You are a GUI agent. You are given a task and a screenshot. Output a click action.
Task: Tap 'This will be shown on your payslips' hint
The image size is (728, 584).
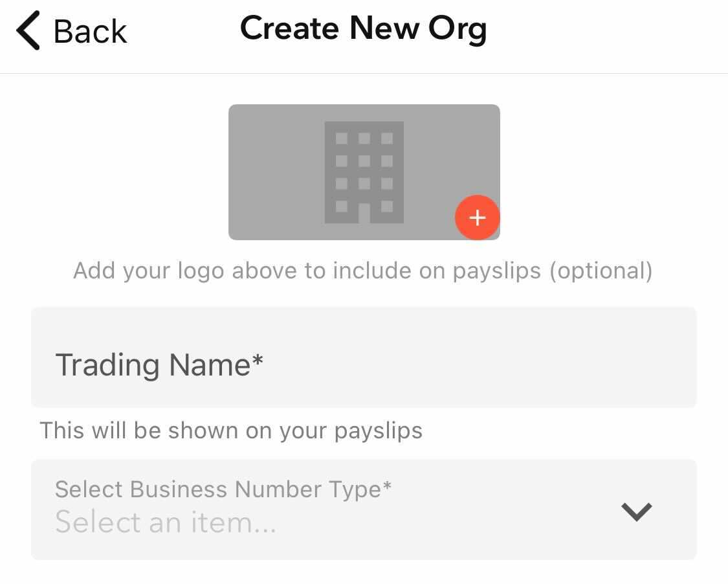pos(231,431)
